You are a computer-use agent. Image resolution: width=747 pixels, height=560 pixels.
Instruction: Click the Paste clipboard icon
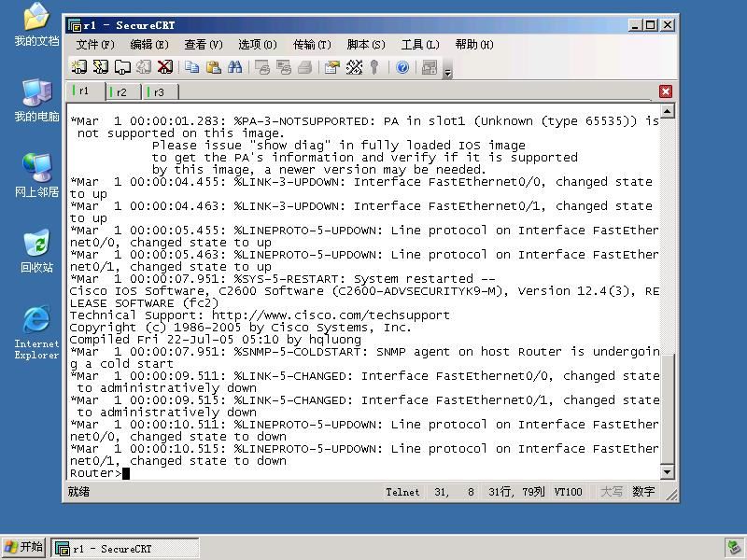[214, 67]
